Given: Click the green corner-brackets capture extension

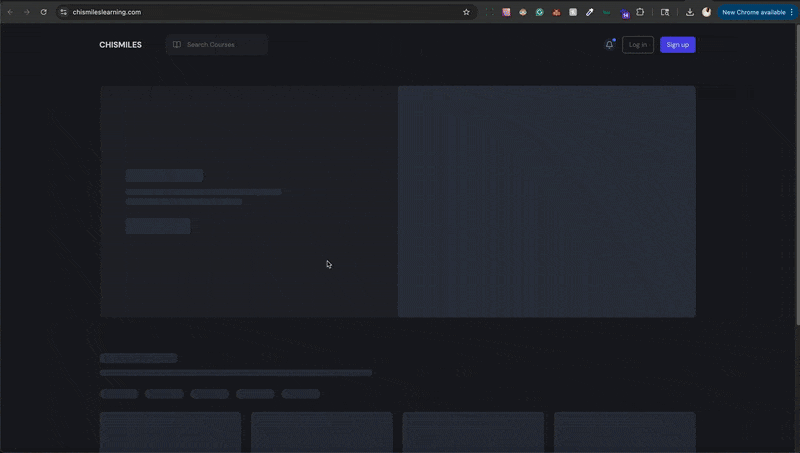Looking at the screenshot, I should pos(490,12).
